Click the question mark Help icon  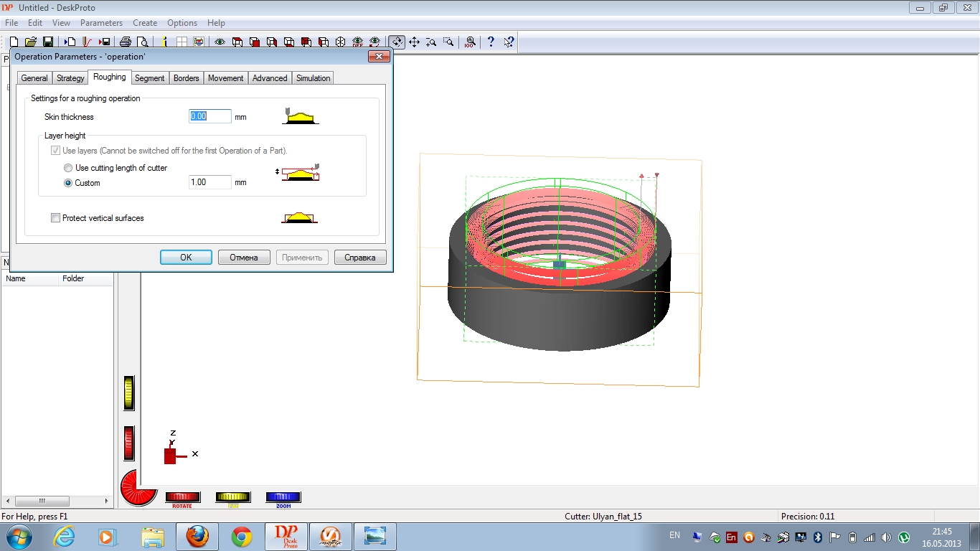491,42
